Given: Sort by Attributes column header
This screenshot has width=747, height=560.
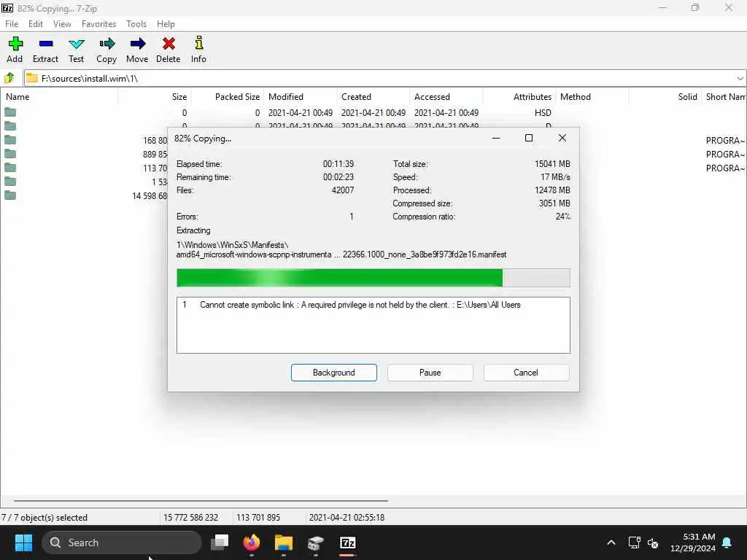Looking at the screenshot, I should [x=519, y=97].
